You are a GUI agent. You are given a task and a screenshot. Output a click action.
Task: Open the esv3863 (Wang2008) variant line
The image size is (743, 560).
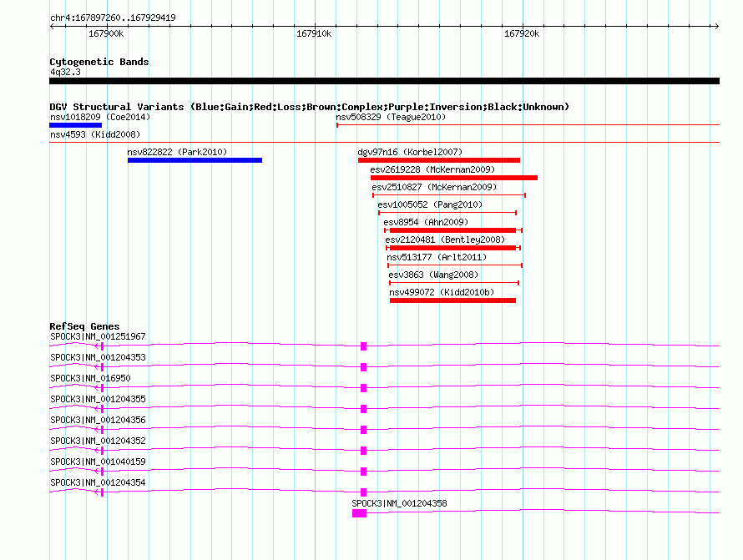(x=454, y=283)
